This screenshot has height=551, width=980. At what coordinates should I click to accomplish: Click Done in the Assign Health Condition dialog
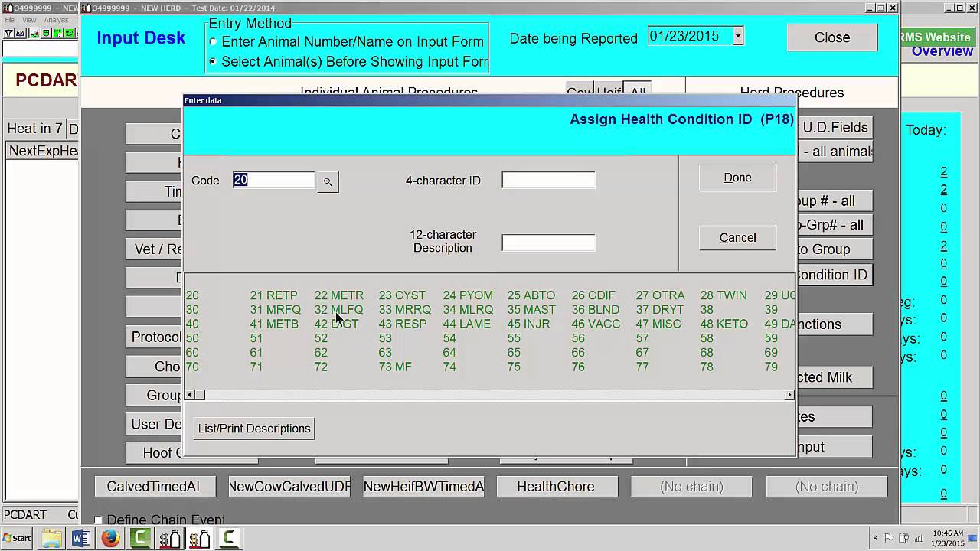[737, 178]
